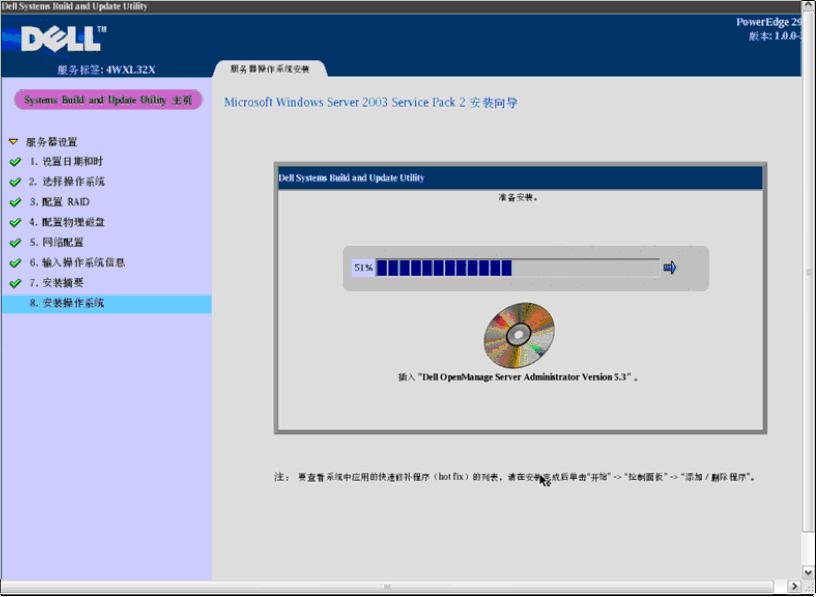Open Systems Build and Update Utility home button
The width and height of the screenshot is (817, 597).
[x=108, y=100]
